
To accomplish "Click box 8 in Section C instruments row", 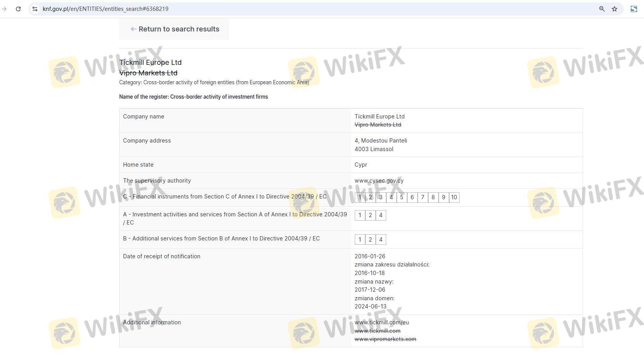I will [x=433, y=197].
